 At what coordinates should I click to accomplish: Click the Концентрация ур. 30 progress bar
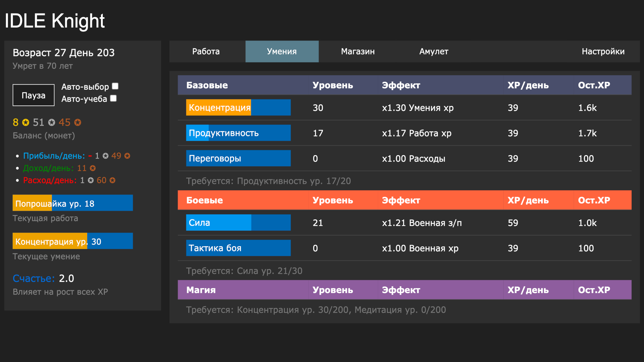coord(72,241)
